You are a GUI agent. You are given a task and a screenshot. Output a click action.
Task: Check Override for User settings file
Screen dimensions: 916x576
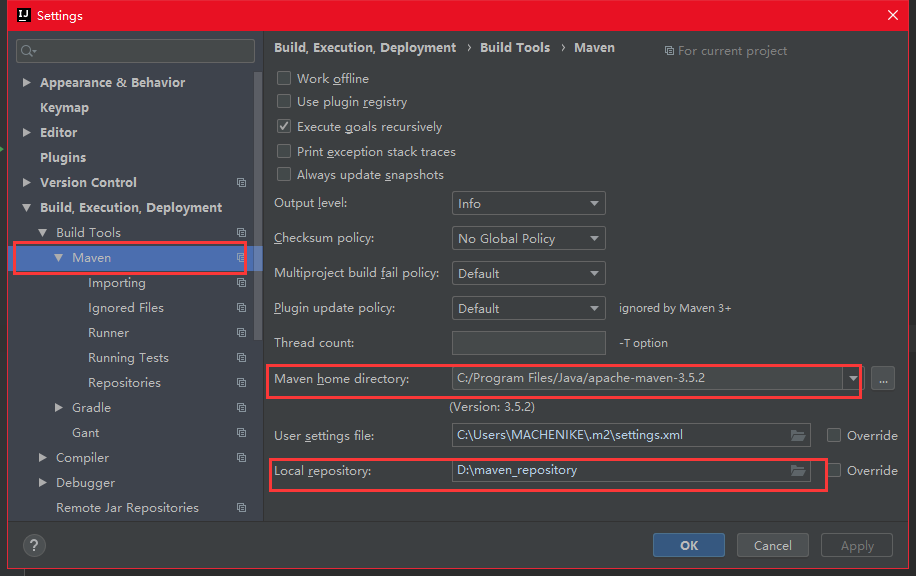click(834, 435)
